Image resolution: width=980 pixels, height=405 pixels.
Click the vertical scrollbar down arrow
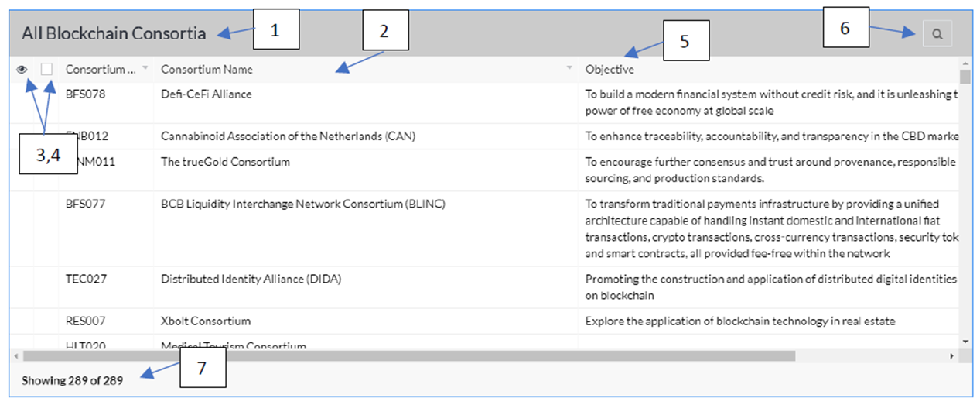(965, 341)
